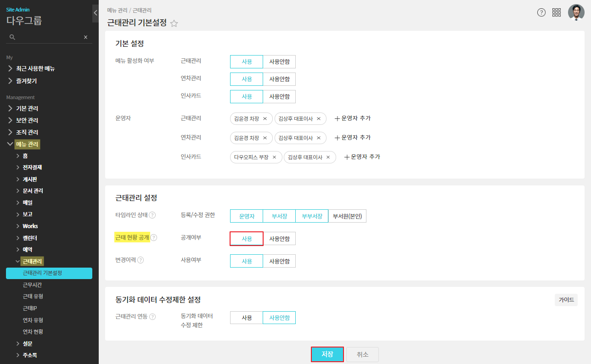Click the help icon beside 근태 현황 공개
Screen dimensions: 591x364
click(154, 238)
